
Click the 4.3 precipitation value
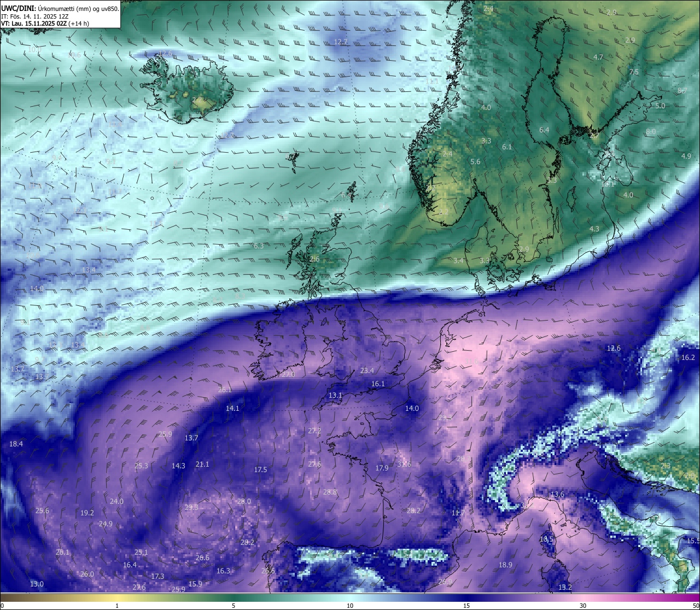pos(594,229)
